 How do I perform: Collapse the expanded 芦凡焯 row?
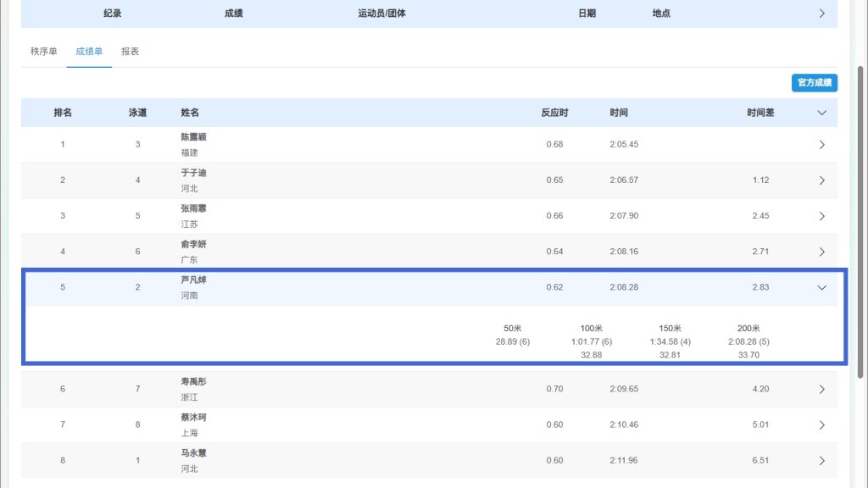click(x=821, y=287)
